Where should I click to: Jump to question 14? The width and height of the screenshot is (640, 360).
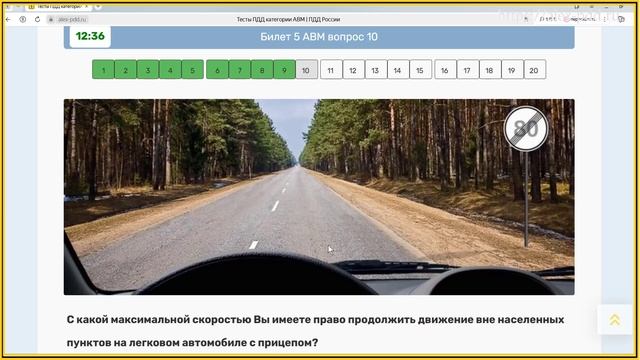(x=398, y=70)
